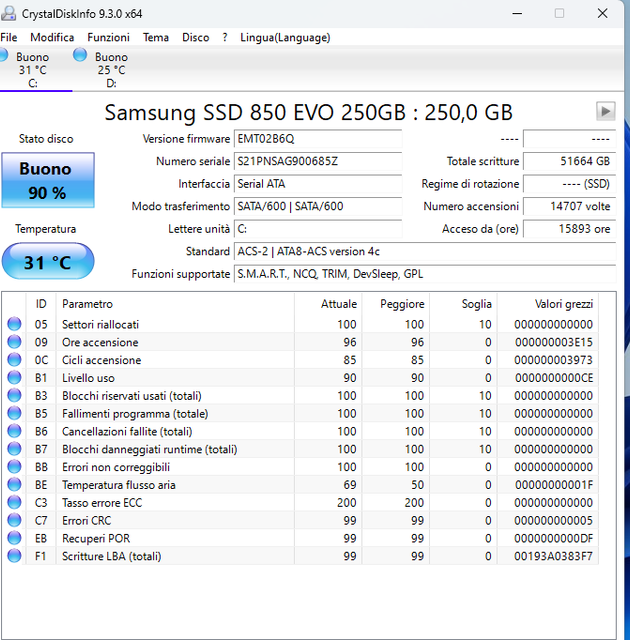Select the D: disk tab
Screen dimensions: 630x640
pos(111,69)
